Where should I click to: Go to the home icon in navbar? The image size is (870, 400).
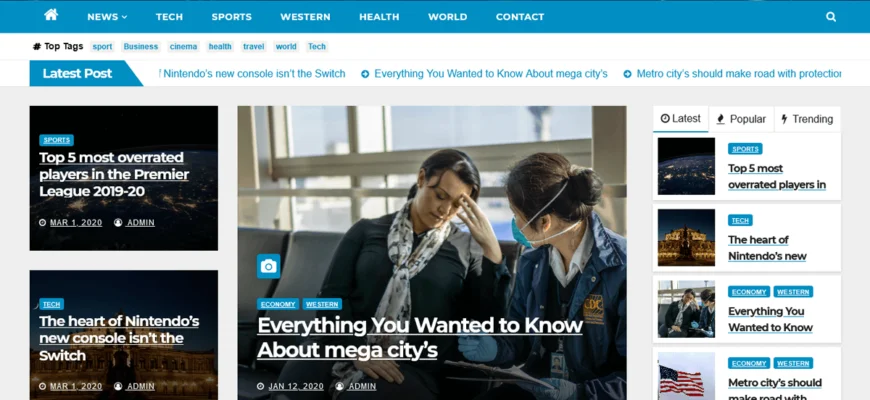pos(51,15)
